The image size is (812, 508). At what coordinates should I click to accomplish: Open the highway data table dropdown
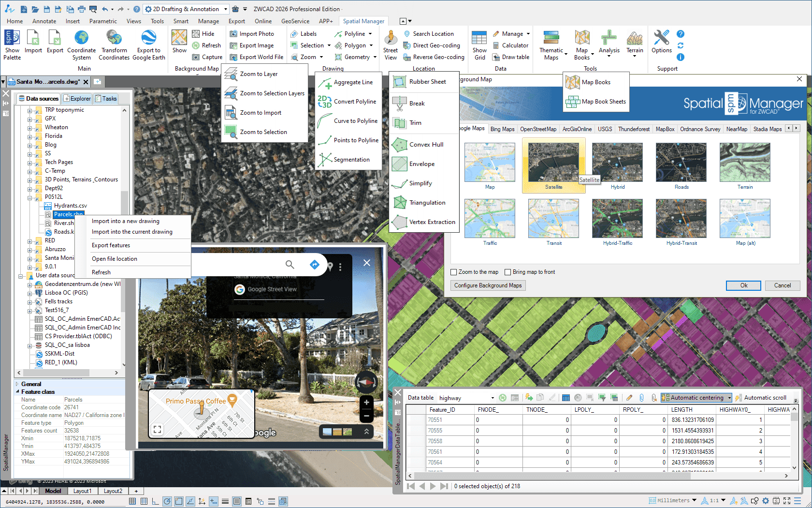[x=493, y=398]
